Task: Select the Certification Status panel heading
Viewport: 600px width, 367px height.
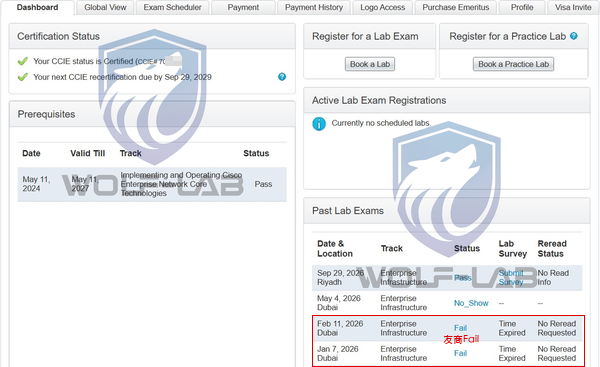Action: click(58, 36)
